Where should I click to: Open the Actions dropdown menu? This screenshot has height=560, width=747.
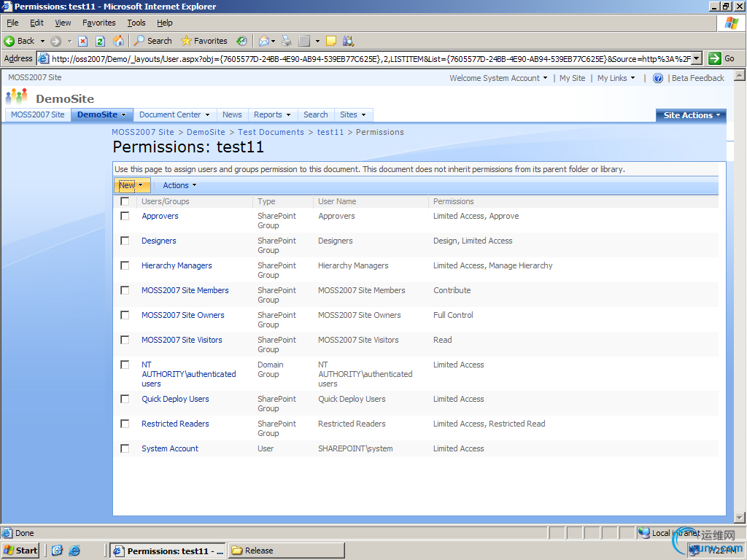click(179, 185)
